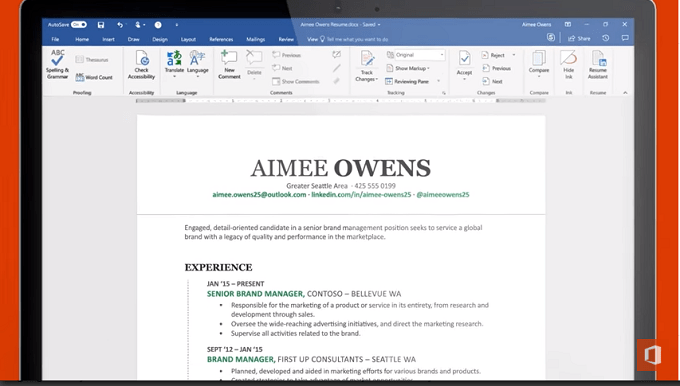Screen dimensions: 680x386
Task: Click the Aimee Owens account name
Action: [536, 24]
